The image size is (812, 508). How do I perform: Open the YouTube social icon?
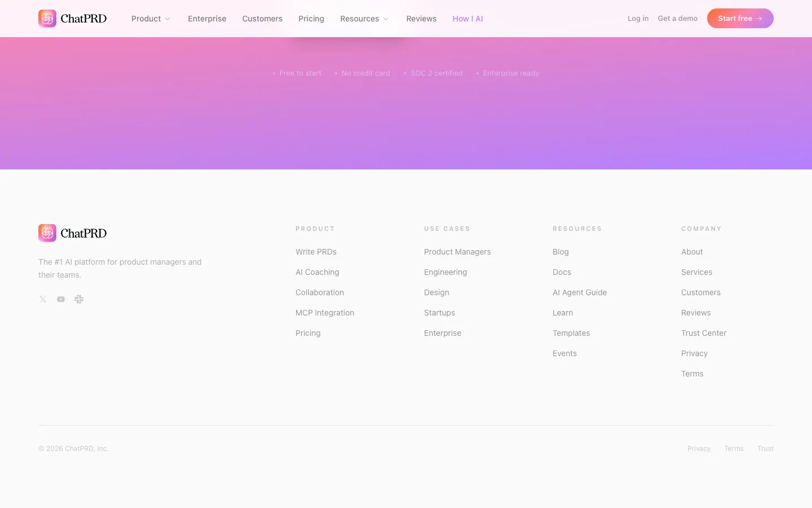[61, 299]
